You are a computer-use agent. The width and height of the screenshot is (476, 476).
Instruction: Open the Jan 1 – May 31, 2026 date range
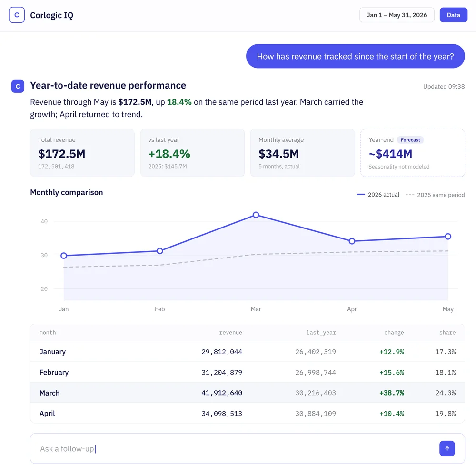click(397, 15)
